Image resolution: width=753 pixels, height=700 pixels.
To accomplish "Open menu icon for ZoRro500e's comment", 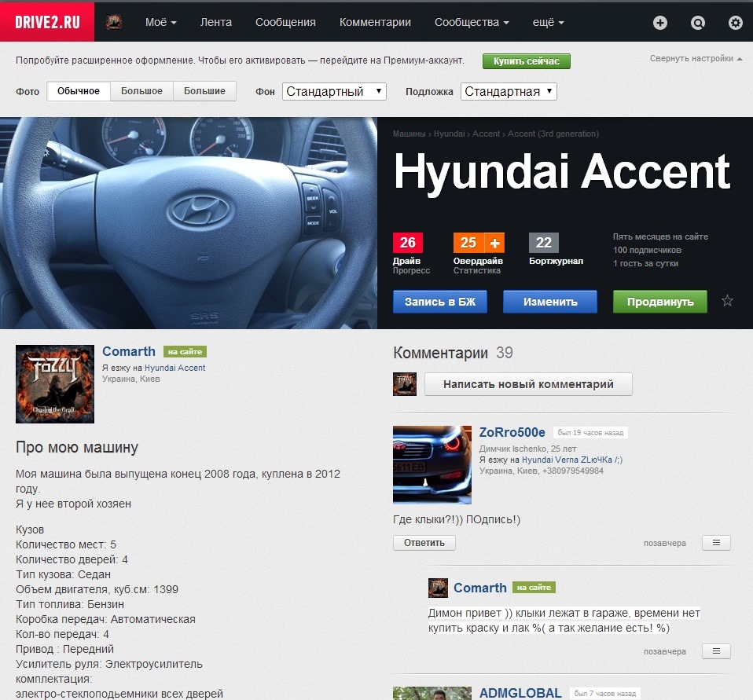I will click(x=716, y=543).
